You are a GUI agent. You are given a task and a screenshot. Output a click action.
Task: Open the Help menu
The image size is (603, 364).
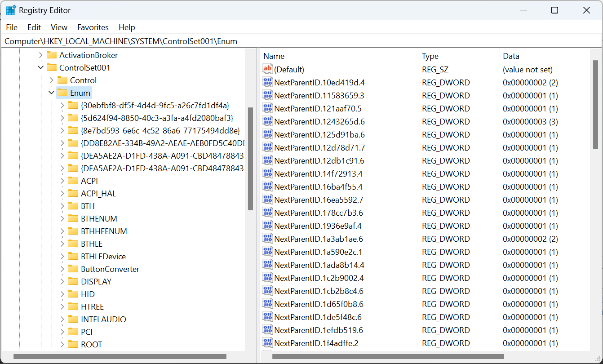tap(127, 27)
